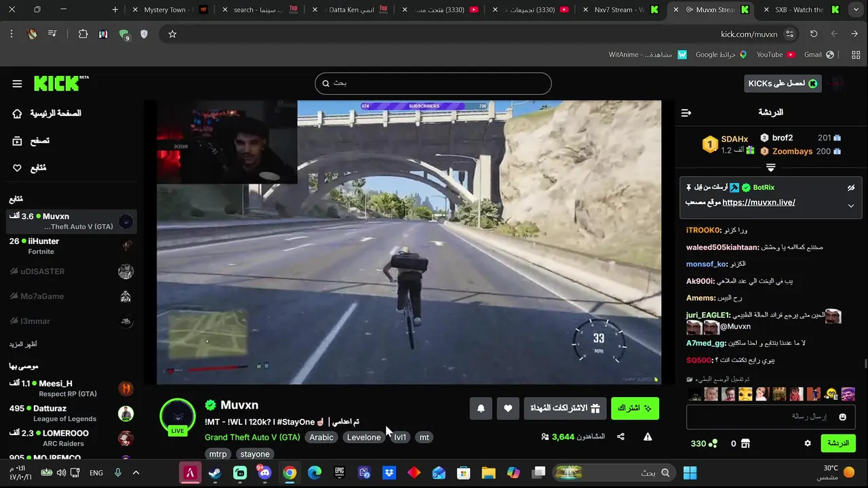Open YouTube bookmark
The image size is (868, 488).
point(776,54)
